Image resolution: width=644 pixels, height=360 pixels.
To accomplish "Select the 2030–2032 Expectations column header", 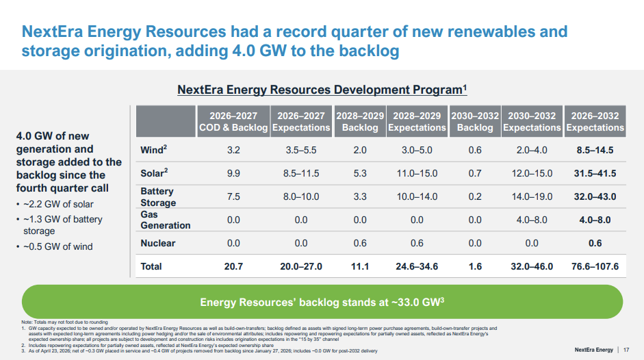I will pyautogui.click(x=532, y=121).
